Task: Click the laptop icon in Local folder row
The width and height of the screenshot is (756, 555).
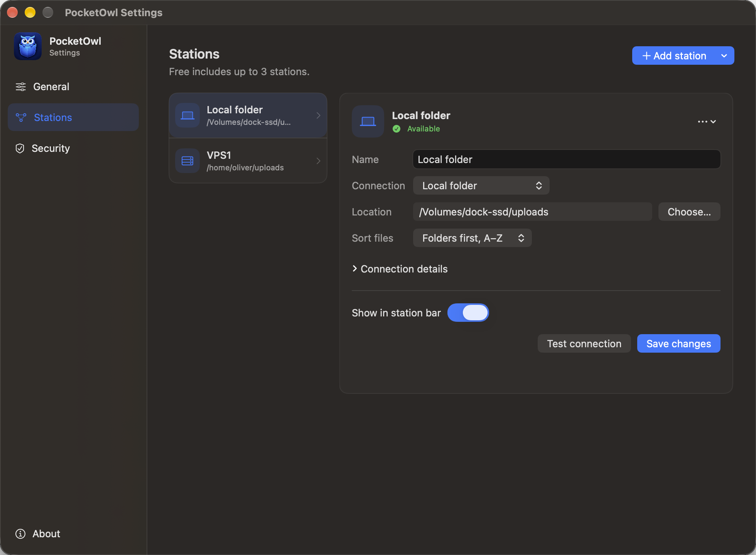Action: pyautogui.click(x=187, y=115)
